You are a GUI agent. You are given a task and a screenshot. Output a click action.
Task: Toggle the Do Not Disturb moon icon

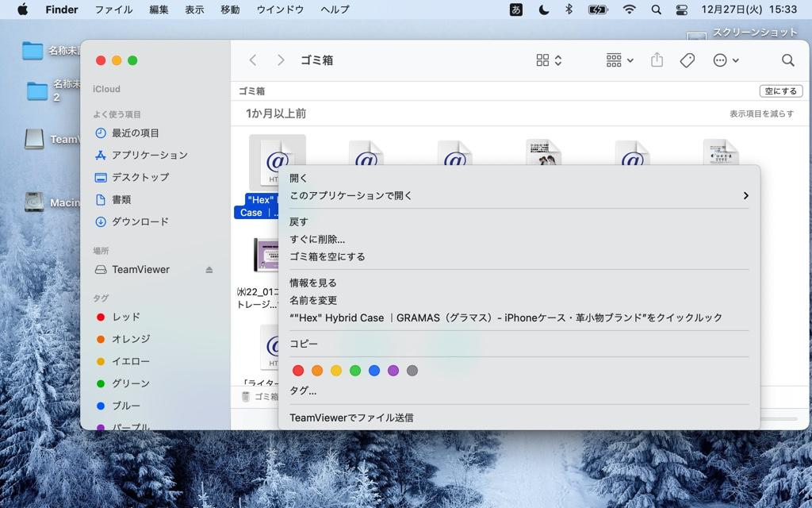(x=543, y=10)
